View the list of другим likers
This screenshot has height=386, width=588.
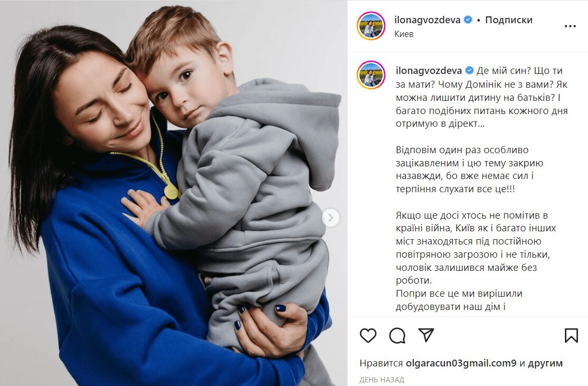pyautogui.click(x=545, y=363)
